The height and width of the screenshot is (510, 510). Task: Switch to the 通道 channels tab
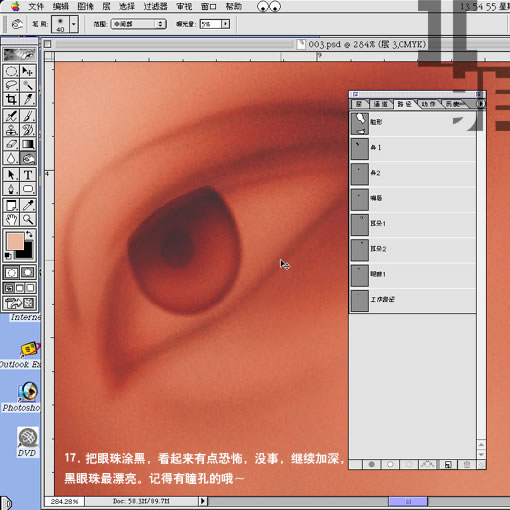coord(380,104)
